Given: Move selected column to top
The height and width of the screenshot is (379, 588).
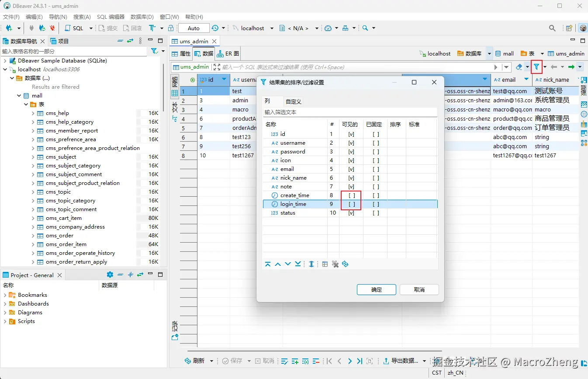Looking at the screenshot, I should [x=268, y=264].
